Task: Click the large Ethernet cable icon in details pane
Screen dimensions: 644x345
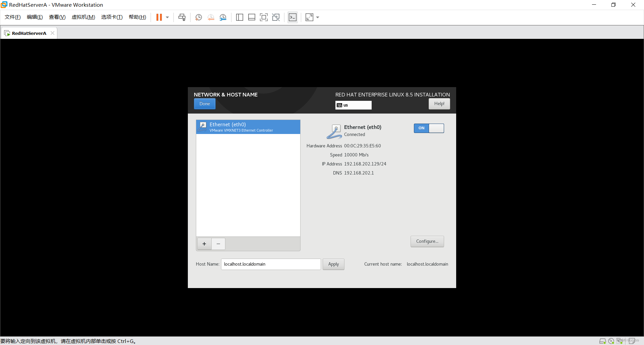Action: [334, 132]
